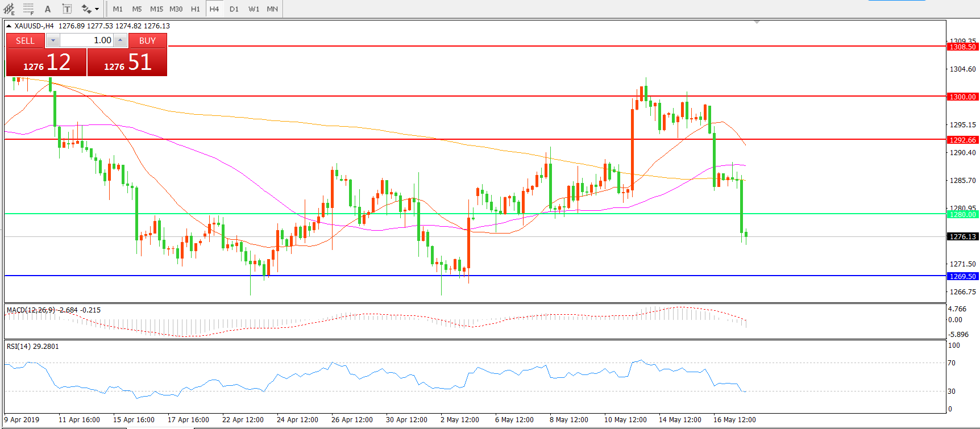The height and width of the screenshot is (429, 980).
Task: Decrease trade volume with down arrow
Action: click(x=53, y=40)
